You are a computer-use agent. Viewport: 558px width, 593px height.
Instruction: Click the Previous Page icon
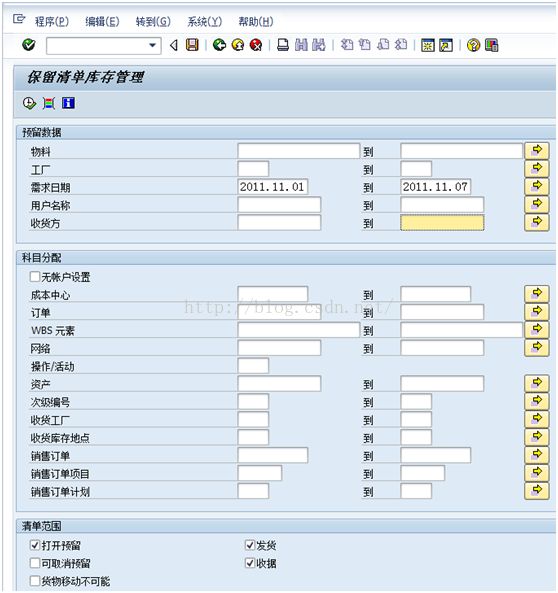[x=365, y=45]
